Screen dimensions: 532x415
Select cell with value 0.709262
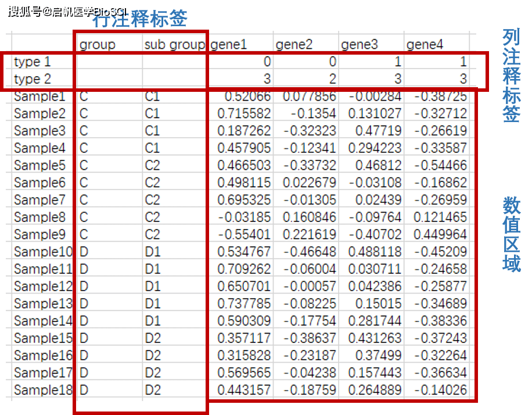(x=245, y=269)
